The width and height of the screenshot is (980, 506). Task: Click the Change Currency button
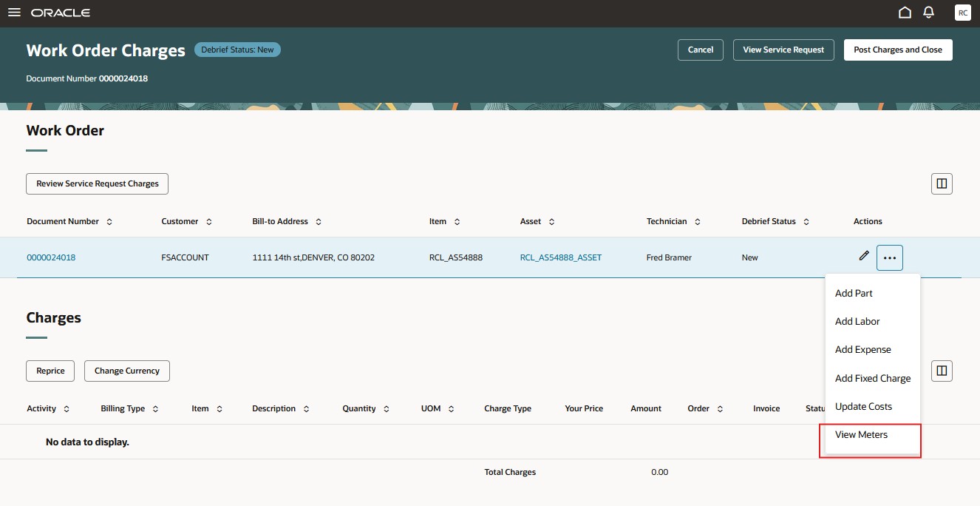[127, 371]
